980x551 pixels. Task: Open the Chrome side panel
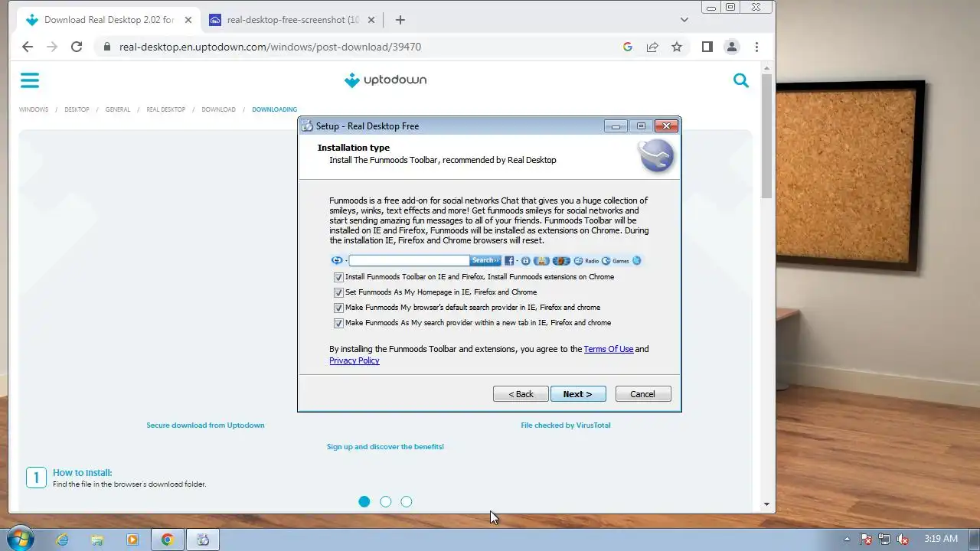click(x=707, y=47)
